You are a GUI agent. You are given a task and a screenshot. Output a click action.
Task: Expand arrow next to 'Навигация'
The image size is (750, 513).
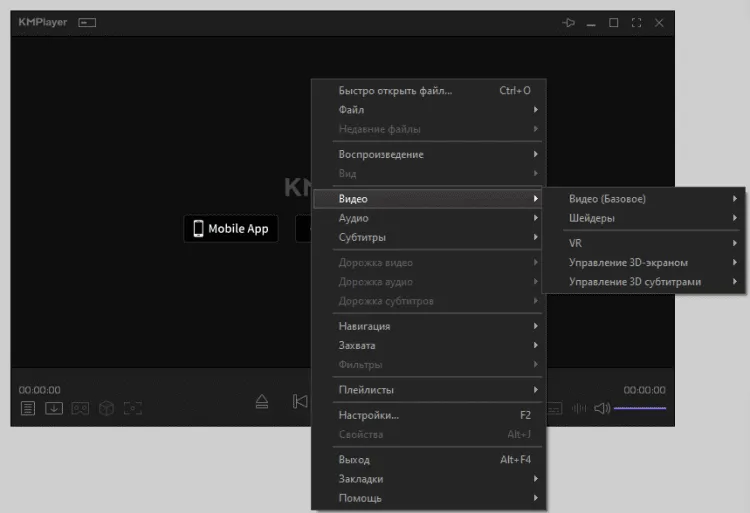coord(536,326)
